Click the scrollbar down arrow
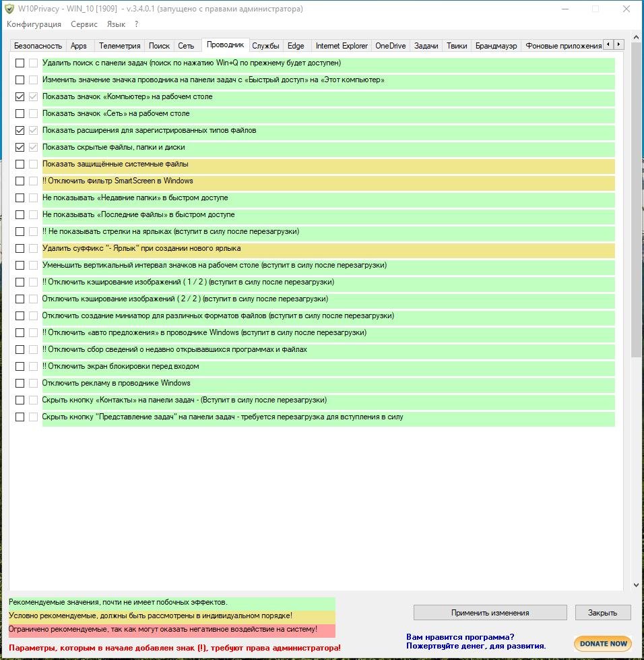Screen dimensions: 644x660 (636, 585)
